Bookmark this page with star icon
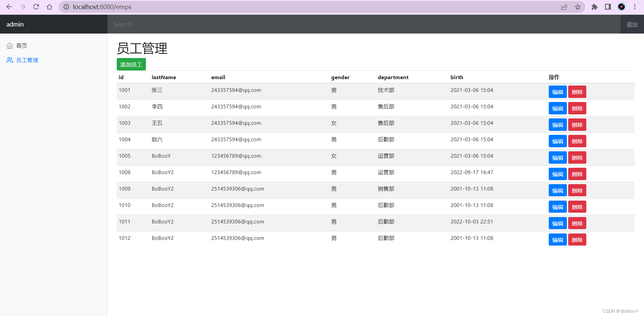Screen dimensions: 644x316 (x=578, y=7)
